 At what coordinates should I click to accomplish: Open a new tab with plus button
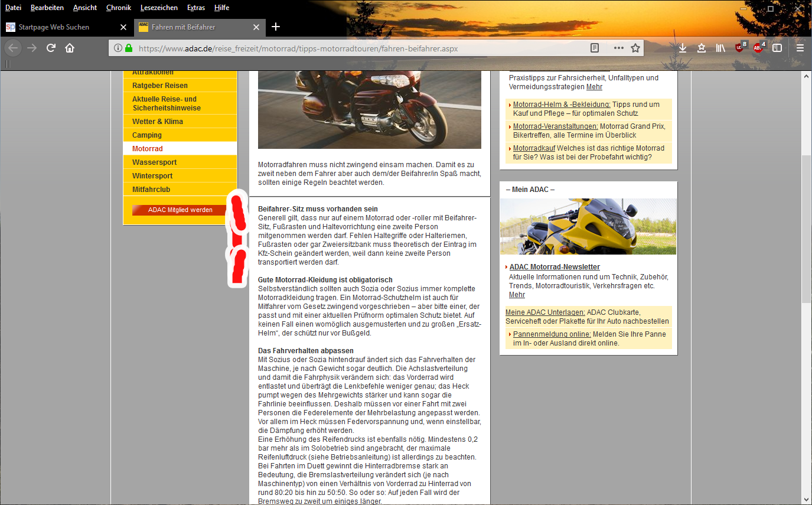coord(276,27)
